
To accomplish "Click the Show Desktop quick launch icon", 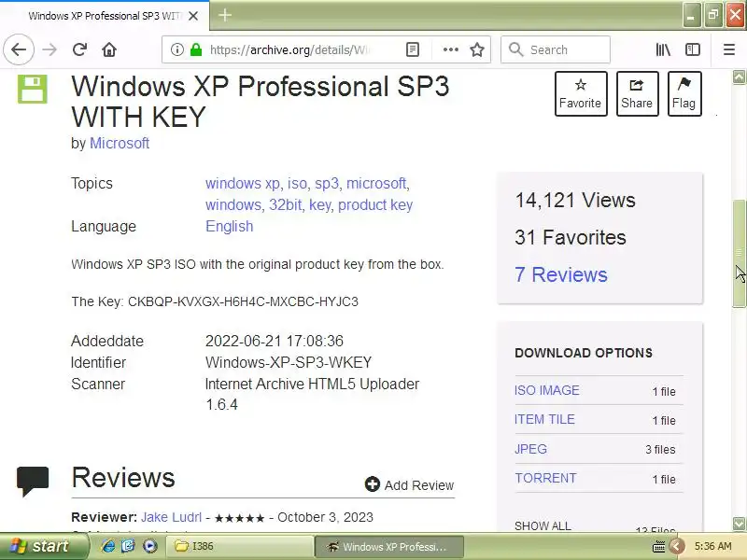I will 128,546.
